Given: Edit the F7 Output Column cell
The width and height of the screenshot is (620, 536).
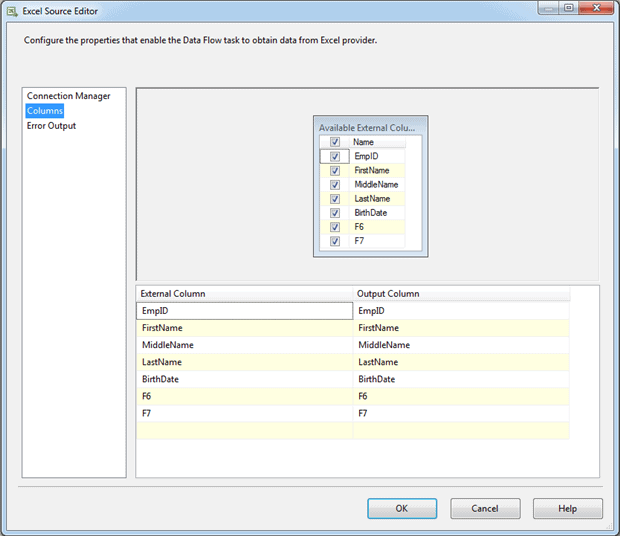Looking at the screenshot, I should [461, 413].
